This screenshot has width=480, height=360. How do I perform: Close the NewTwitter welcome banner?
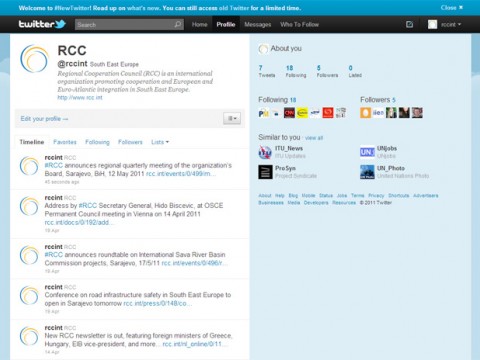pyautogui.click(x=452, y=7)
